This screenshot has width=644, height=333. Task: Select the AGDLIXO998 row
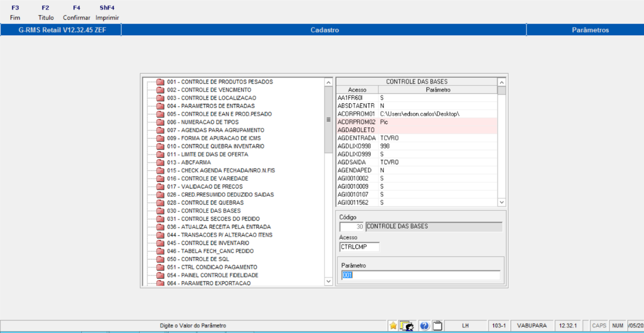pos(417,146)
